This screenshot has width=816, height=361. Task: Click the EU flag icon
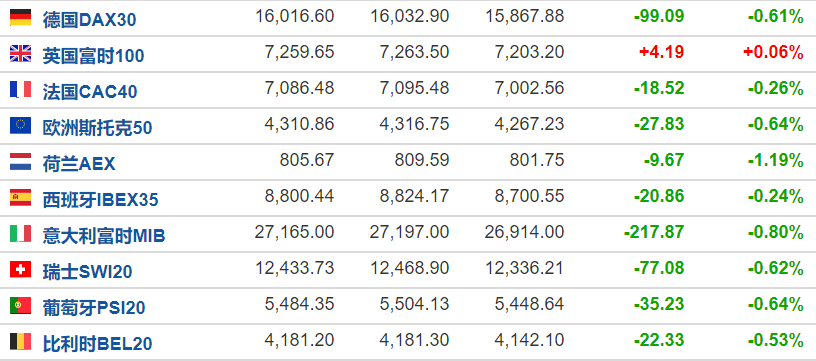tap(20, 126)
